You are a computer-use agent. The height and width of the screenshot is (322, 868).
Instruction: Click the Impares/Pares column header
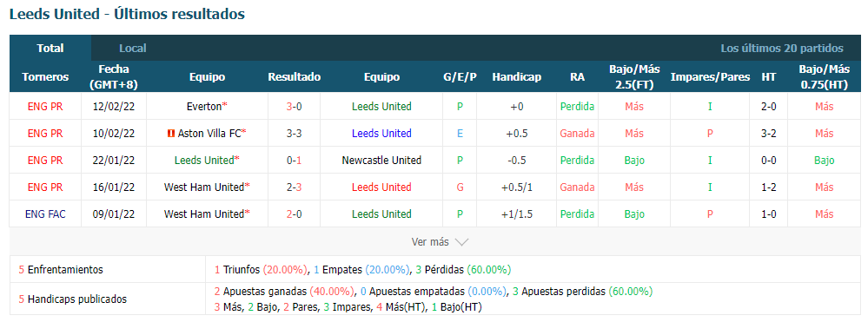(x=710, y=77)
